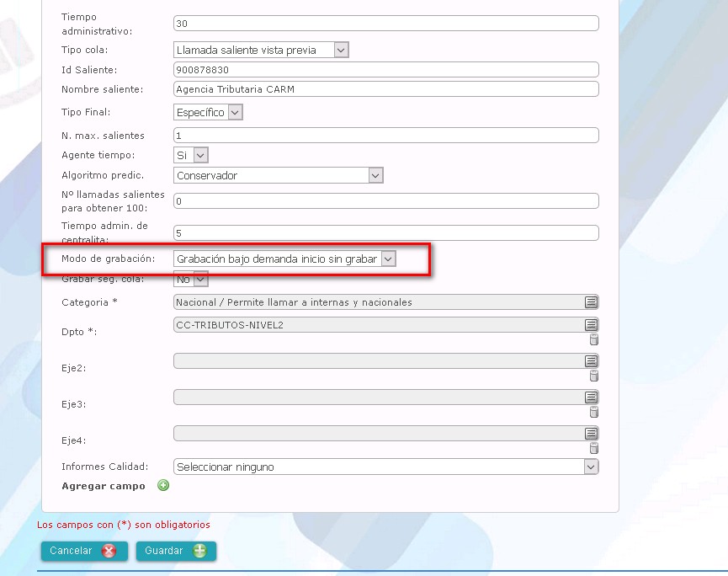Open the Dpto list picker icon
Image resolution: width=728 pixels, height=576 pixels.
click(x=591, y=325)
